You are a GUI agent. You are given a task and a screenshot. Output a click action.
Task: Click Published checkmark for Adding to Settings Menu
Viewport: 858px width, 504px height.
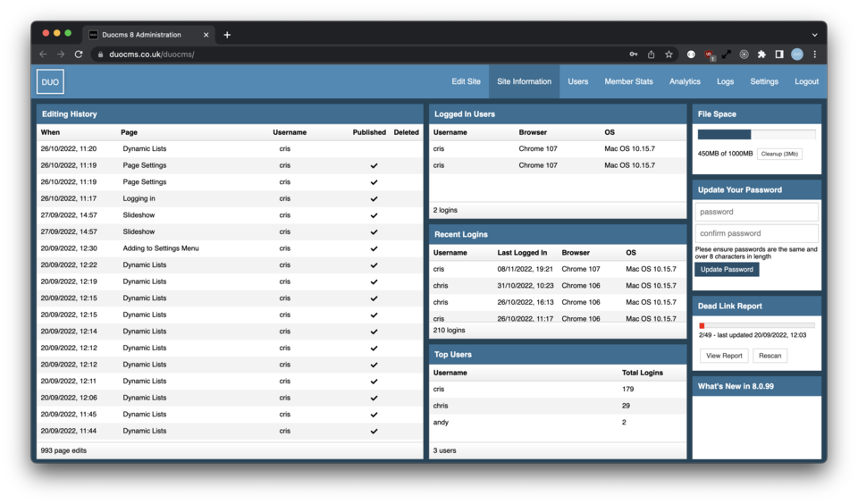click(374, 248)
